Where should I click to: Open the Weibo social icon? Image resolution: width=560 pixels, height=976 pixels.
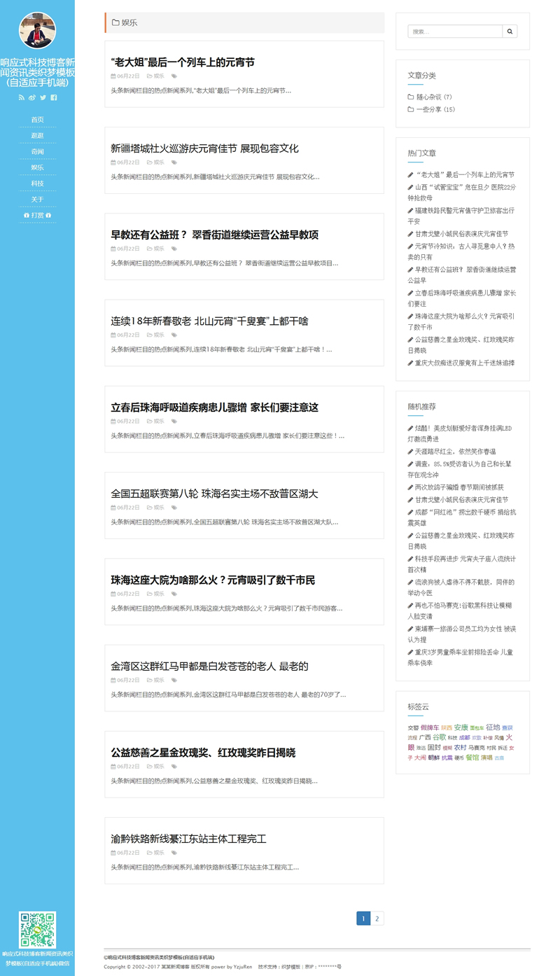tap(32, 97)
